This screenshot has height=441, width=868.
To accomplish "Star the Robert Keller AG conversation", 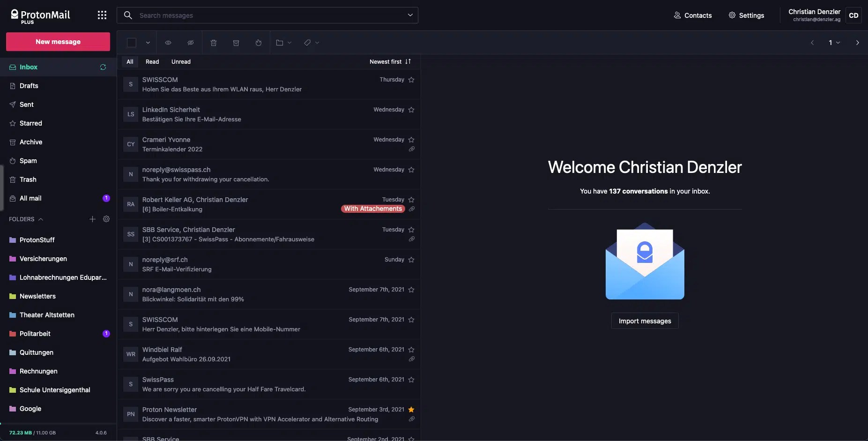I will [411, 200].
